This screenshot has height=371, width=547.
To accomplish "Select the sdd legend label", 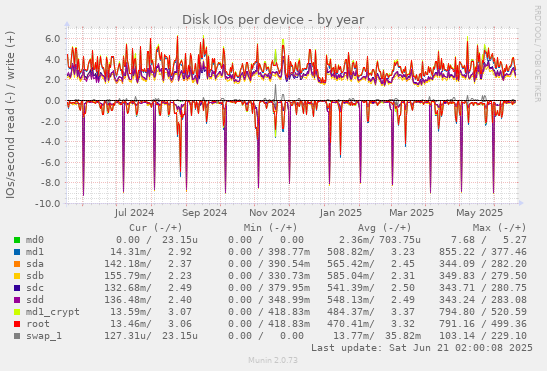I will point(35,300).
